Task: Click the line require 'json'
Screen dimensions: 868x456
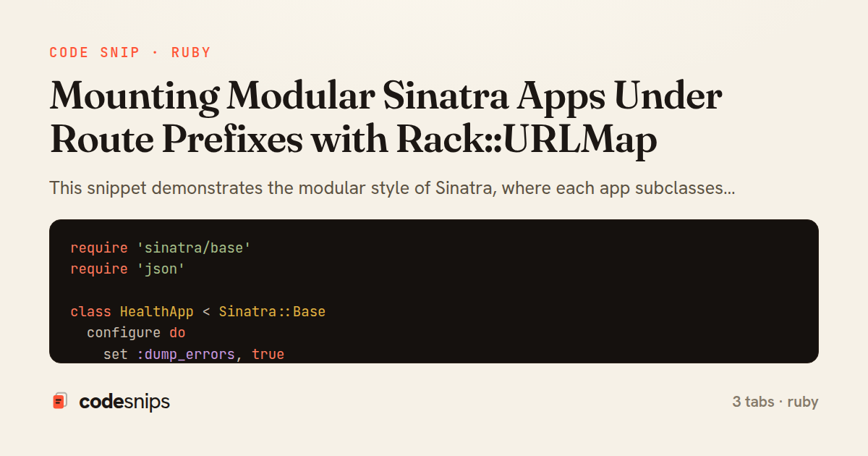Action: click(127, 269)
